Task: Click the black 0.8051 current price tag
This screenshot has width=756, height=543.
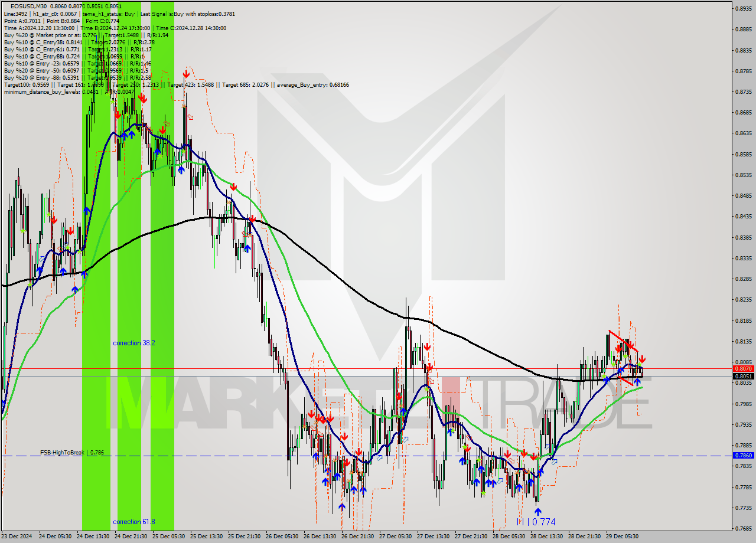Action: click(x=743, y=376)
